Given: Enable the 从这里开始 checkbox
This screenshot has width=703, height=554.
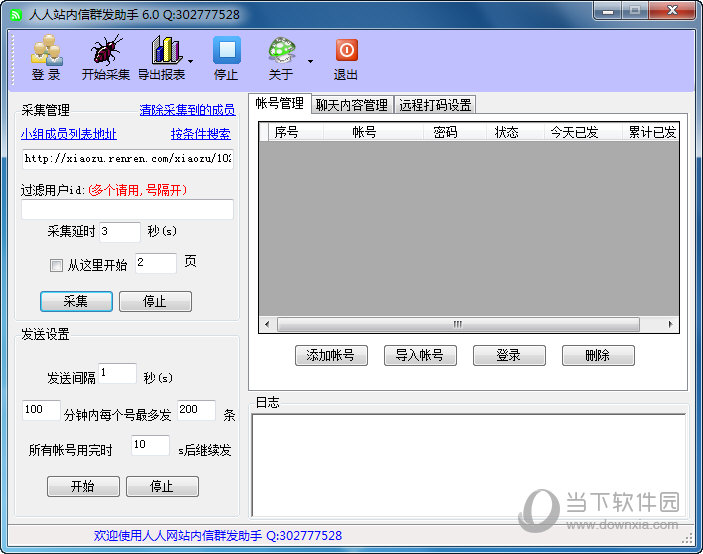Looking at the screenshot, I should [x=56, y=265].
